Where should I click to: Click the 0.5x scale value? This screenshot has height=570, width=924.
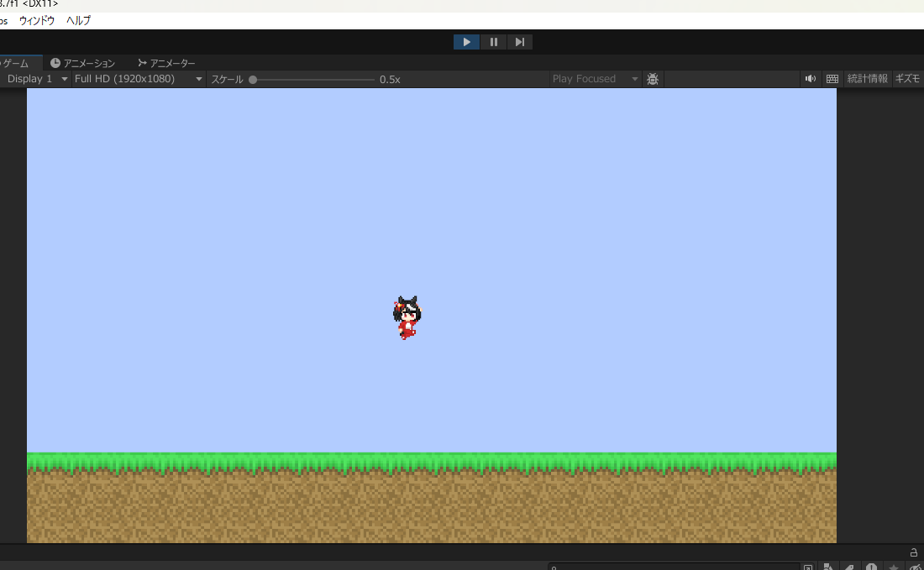[x=390, y=80]
